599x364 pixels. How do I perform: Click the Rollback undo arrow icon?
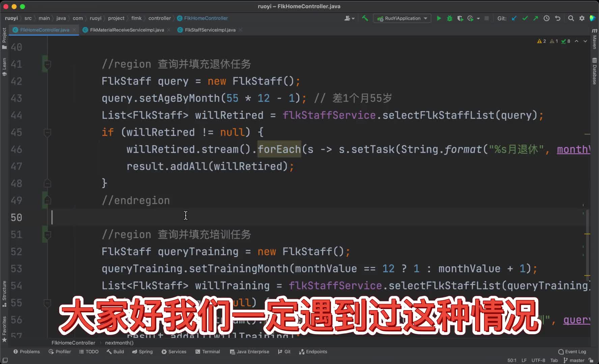[558, 18]
